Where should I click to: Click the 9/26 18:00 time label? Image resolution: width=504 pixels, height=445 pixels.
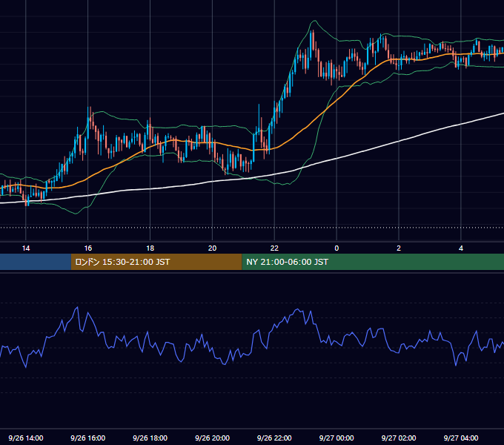tap(150, 438)
